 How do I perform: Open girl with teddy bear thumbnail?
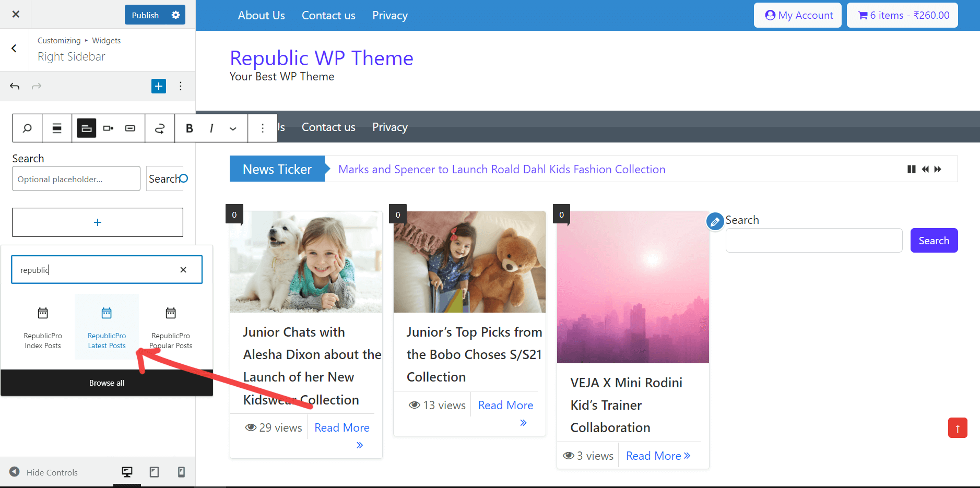(469, 262)
